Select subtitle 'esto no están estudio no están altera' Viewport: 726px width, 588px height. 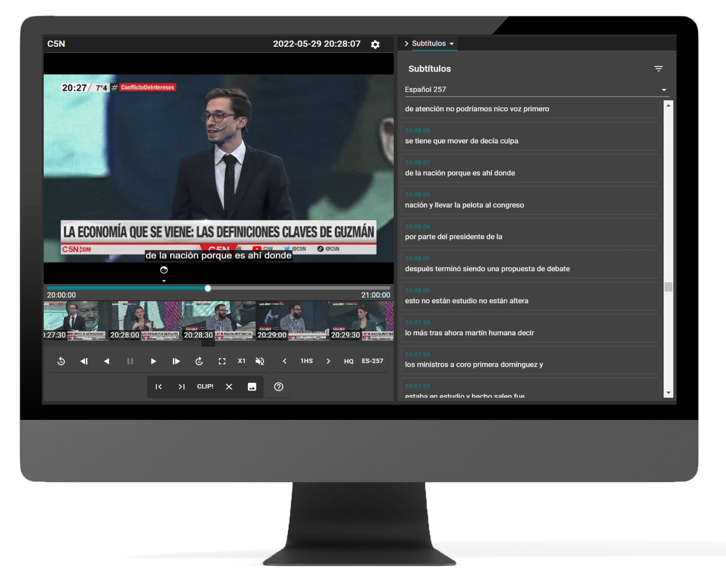pos(530,296)
